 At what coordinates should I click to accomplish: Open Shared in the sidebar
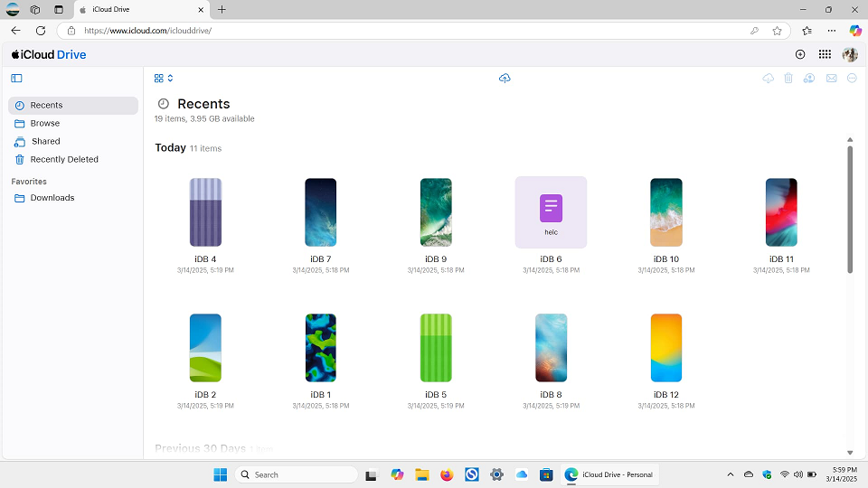(45, 141)
